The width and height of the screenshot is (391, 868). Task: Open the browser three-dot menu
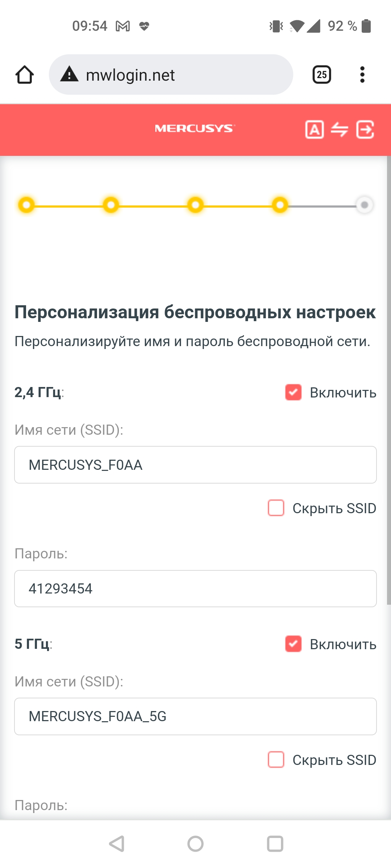pyautogui.click(x=362, y=75)
